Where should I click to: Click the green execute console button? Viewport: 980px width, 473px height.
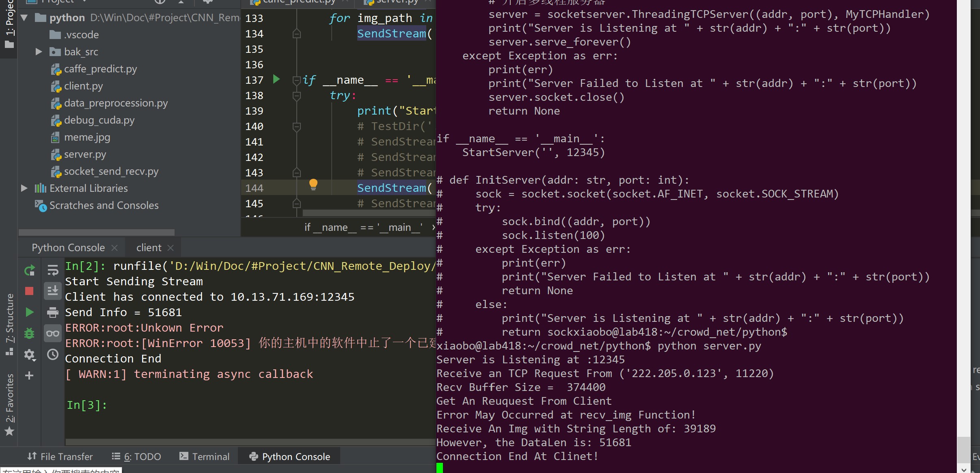click(30, 312)
